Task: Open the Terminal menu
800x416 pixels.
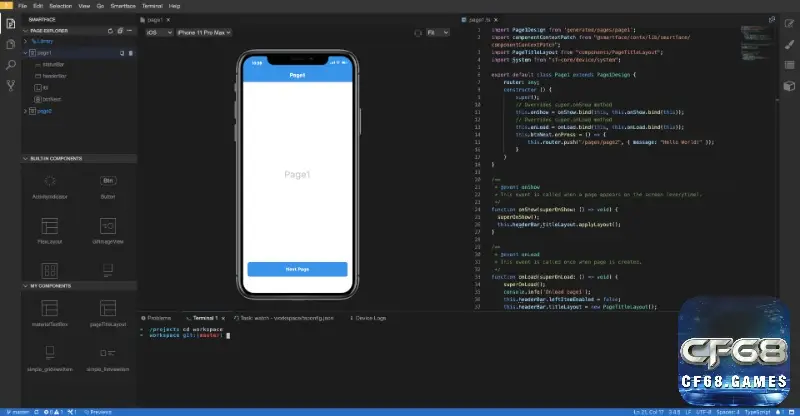Action: pos(152,6)
